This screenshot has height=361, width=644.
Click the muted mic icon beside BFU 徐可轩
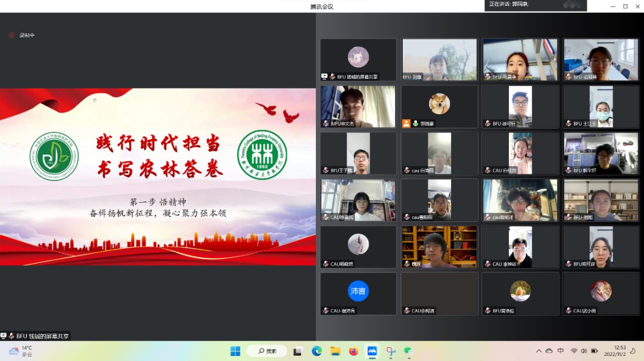coord(487,123)
